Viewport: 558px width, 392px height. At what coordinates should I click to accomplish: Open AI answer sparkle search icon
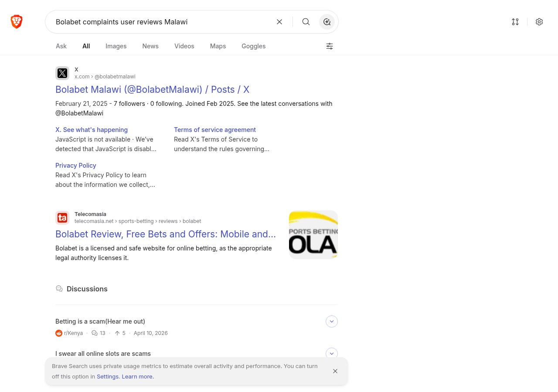pyautogui.click(x=327, y=22)
